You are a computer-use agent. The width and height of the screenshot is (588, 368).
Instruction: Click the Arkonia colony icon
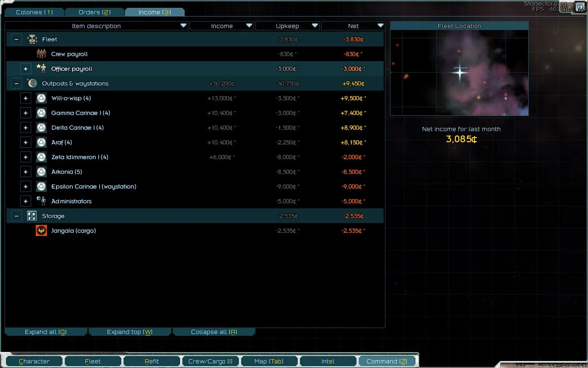pyautogui.click(x=41, y=172)
